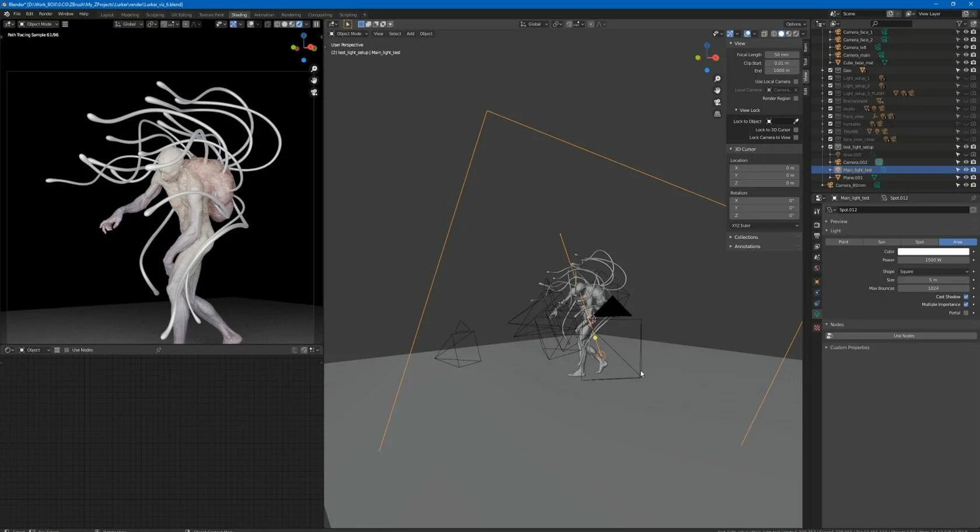
Task: Enable Lock to 3D Cursor checkbox
Action: coord(796,130)
